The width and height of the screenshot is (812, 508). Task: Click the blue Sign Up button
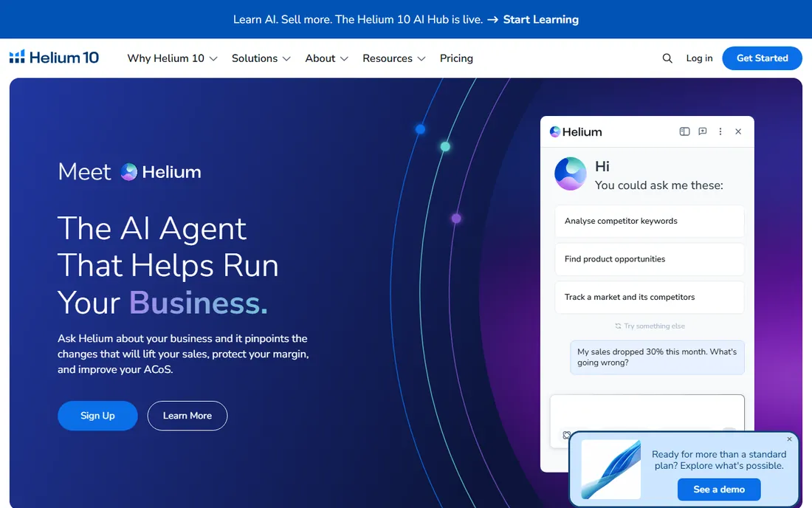tap(97, 416)
